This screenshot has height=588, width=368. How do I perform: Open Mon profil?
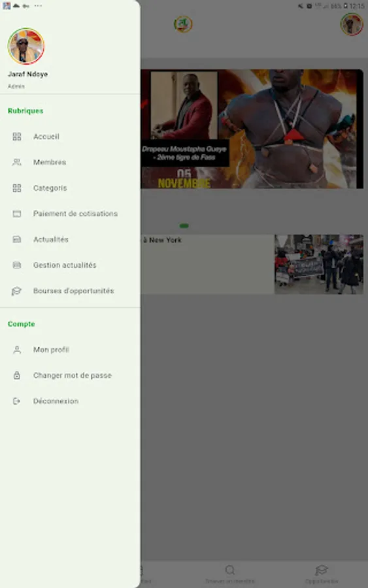[x=70, y=350]
